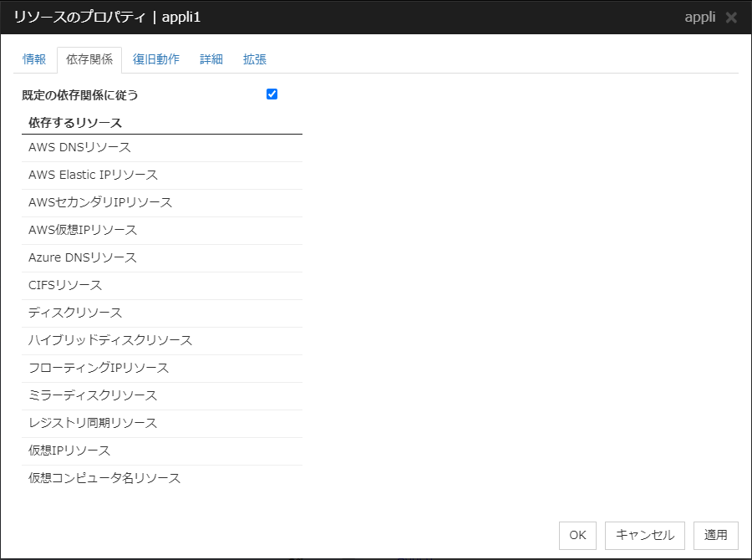752x560 pixels.
Task: Open the 拡張 tab
Action: click(x=254, y=59)
